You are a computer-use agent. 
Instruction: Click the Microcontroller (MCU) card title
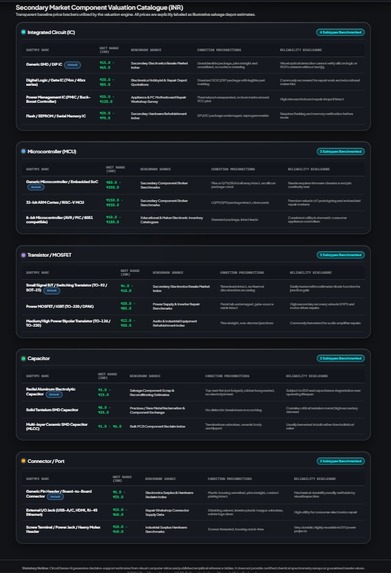(x=52, y=151)
